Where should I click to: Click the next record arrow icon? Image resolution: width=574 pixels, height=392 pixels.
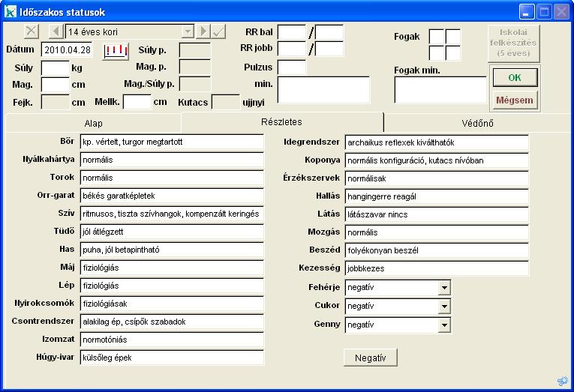click(x=203, y=31)
